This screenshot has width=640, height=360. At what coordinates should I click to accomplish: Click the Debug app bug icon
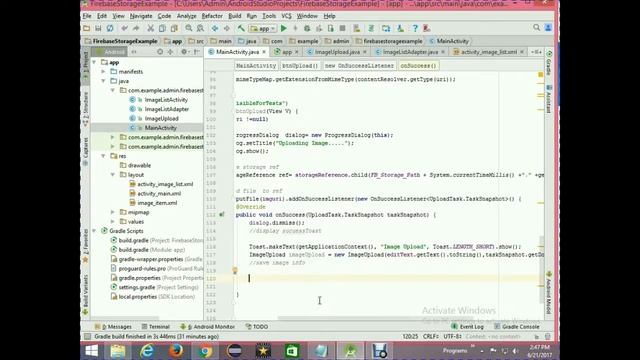pos(307,28)
